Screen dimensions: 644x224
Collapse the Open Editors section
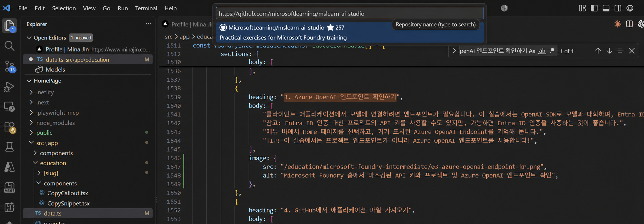tap(29, 38)
